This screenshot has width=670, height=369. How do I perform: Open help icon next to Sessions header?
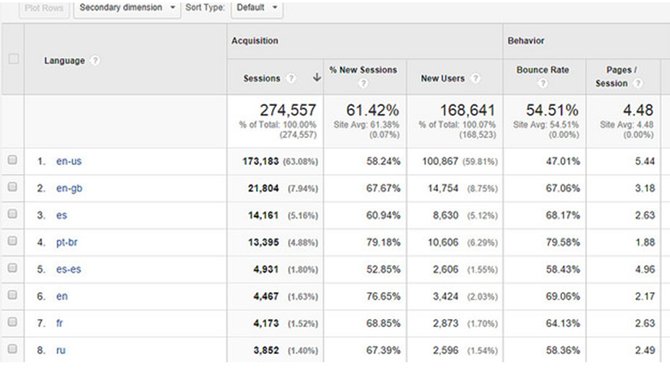pos(291,78)
